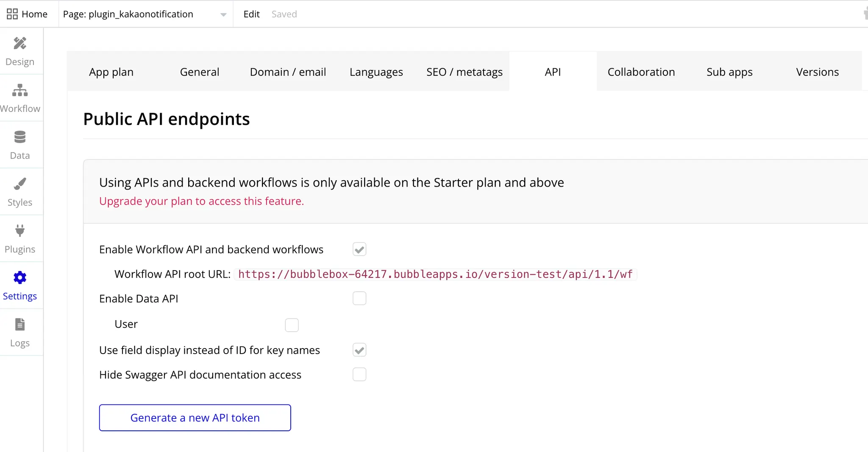Toggle Use field display instead of ID
Screen dimensions: 868x452
(359, 350)
